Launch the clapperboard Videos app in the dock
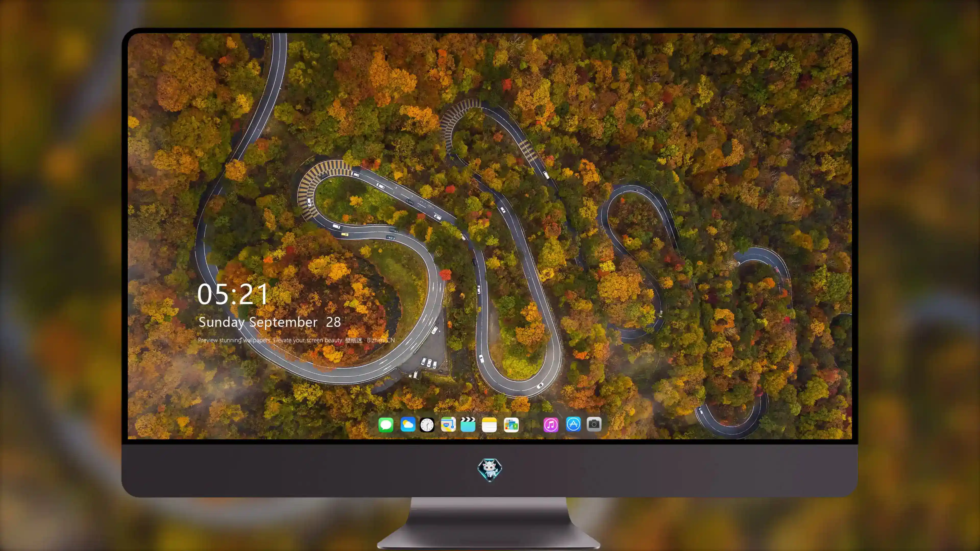980x551 pixels. click(468, 424)
